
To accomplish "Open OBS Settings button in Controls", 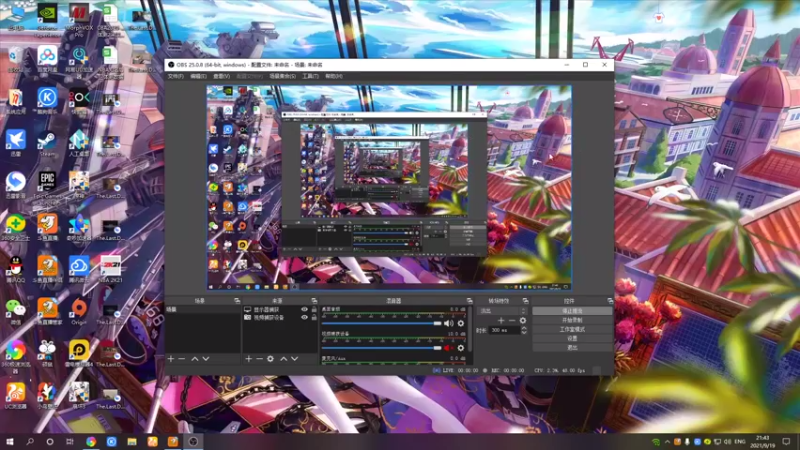I will pos(572,338).
